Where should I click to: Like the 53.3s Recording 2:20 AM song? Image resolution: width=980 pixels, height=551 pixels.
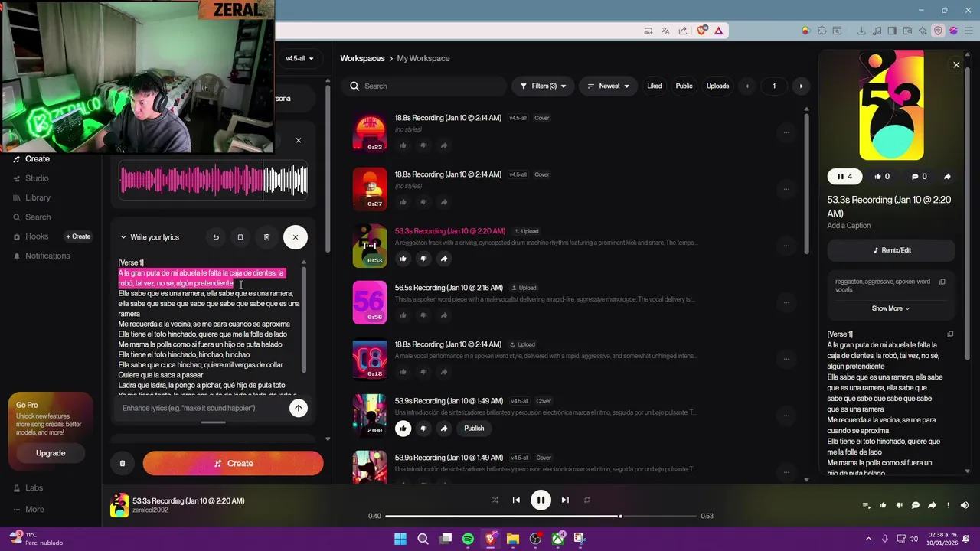tap(403, 259)
